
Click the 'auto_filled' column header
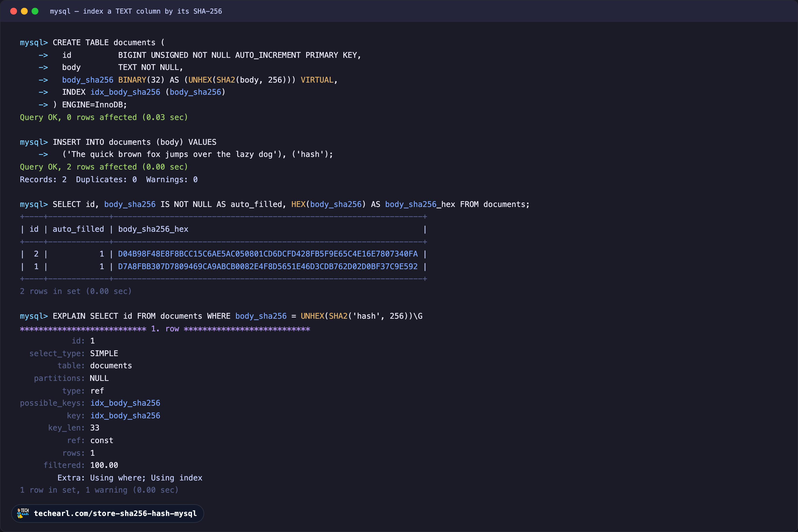78,229
